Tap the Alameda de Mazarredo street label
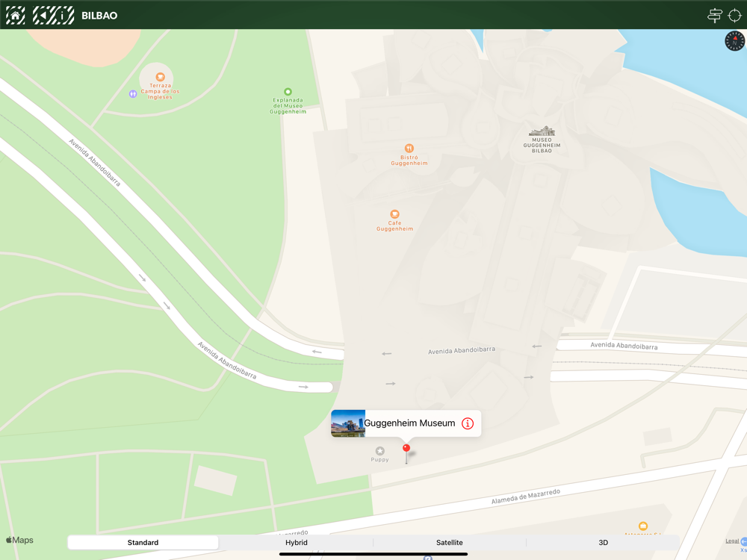The image size is (747, 560). tap(526, 497)
